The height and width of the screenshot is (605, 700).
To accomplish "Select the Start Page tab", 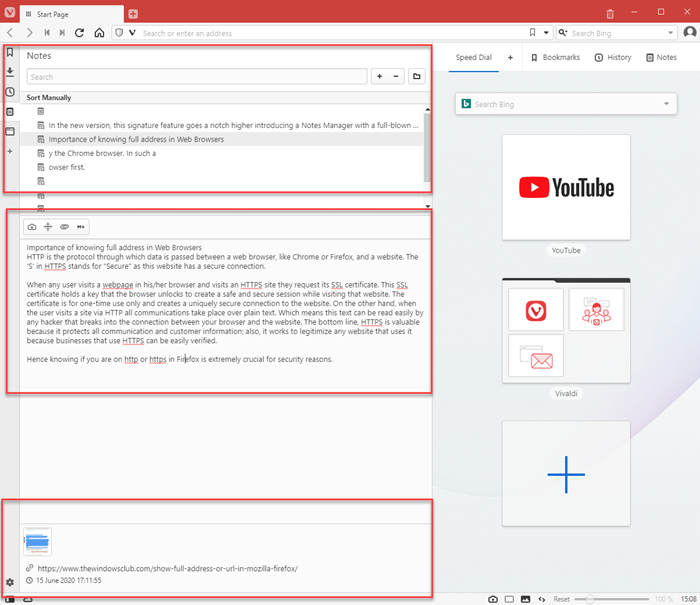I will pos(71,14).
